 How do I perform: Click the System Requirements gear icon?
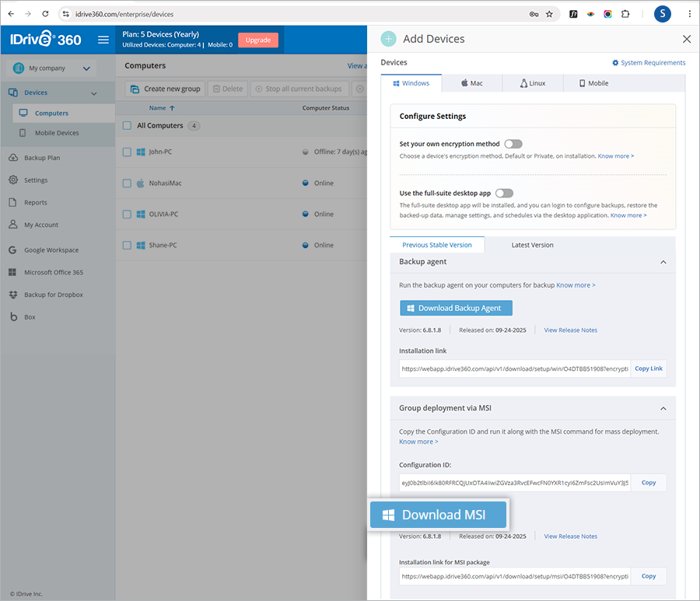tap(615, 63)
